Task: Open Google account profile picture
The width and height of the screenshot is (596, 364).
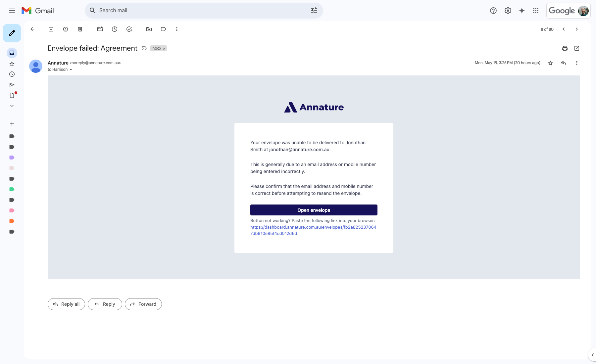Action: click(x=583, y=11)
